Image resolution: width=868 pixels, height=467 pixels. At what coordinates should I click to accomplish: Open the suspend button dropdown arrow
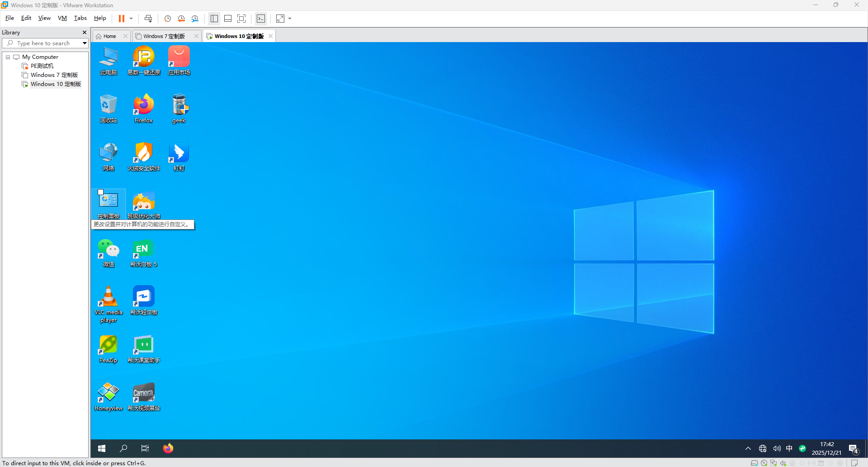[x=131, y=19]
